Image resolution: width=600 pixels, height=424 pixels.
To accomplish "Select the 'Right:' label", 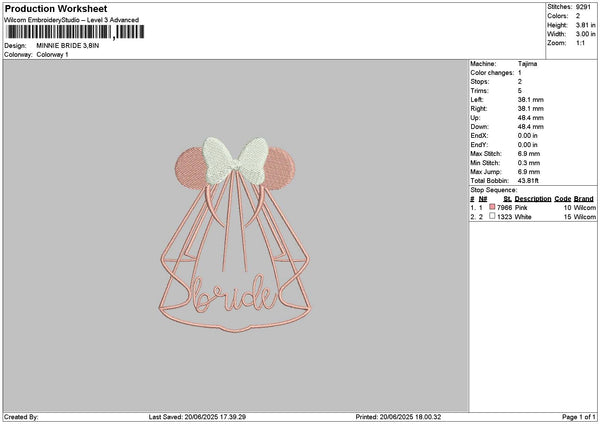I will click(479, 109).
